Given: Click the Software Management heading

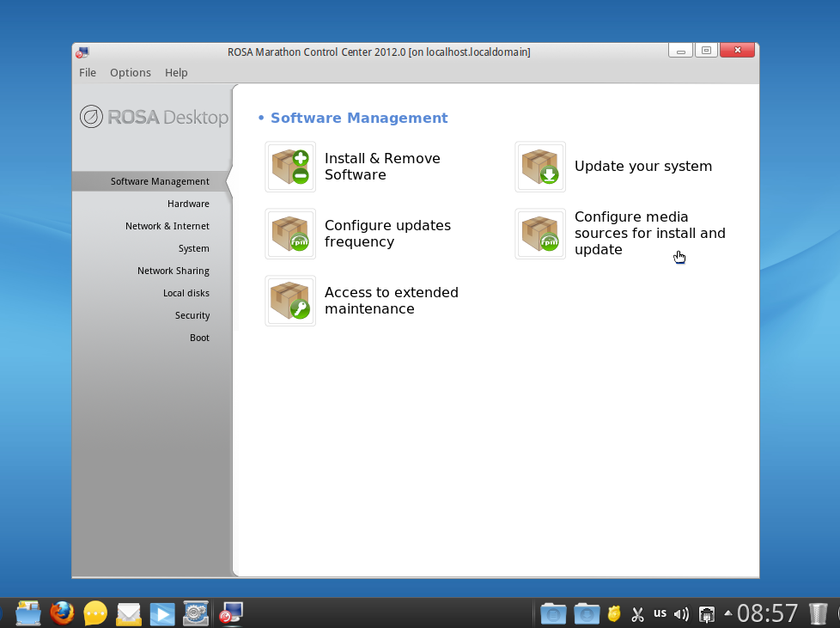Looking at the screenshot, I should point(359,118).
